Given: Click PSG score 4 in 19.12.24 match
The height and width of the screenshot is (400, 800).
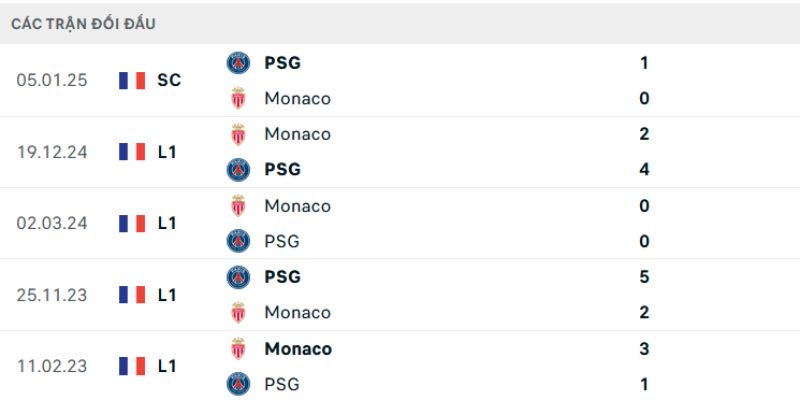Looking at the screenshot, I should pyautogui.click(x=644, y=169).
